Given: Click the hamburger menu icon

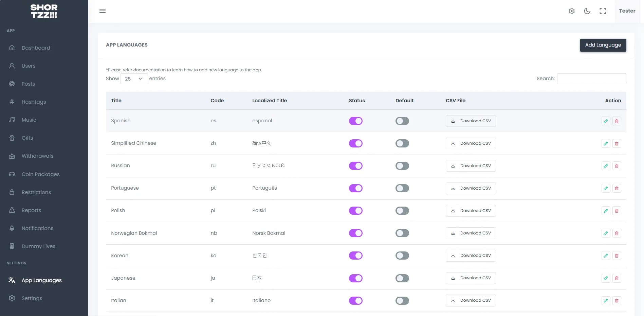Looking at the screenshot, I should (x=103, y=11).
